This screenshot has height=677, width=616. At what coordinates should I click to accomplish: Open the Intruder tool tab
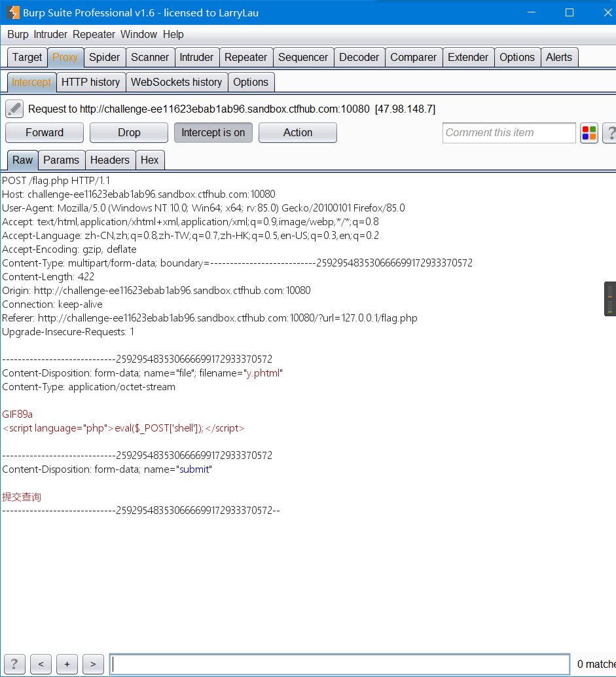point(196,57)
